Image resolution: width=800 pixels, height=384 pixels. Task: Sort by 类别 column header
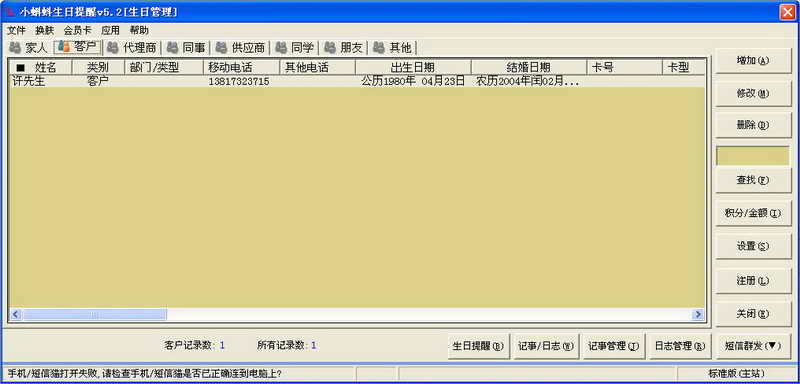[98, 67]
